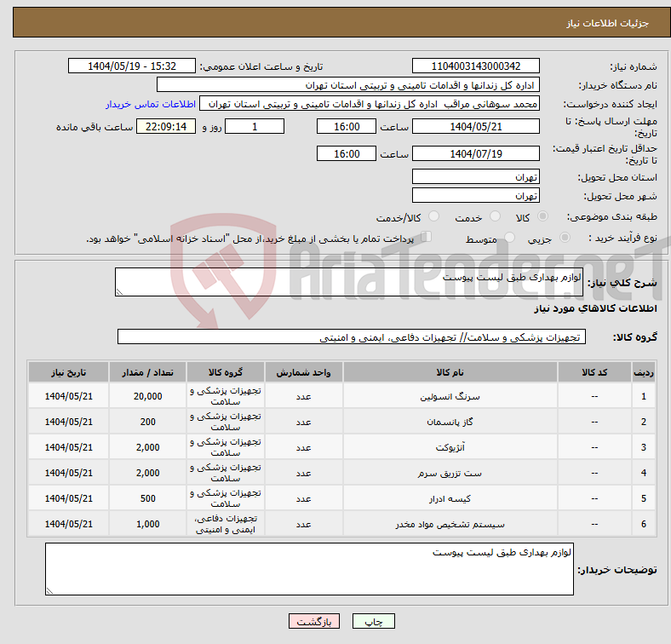Viewport: 671px width, 644px height.
Task: Click the ردیف column header
Action: [x=644, y=372]
